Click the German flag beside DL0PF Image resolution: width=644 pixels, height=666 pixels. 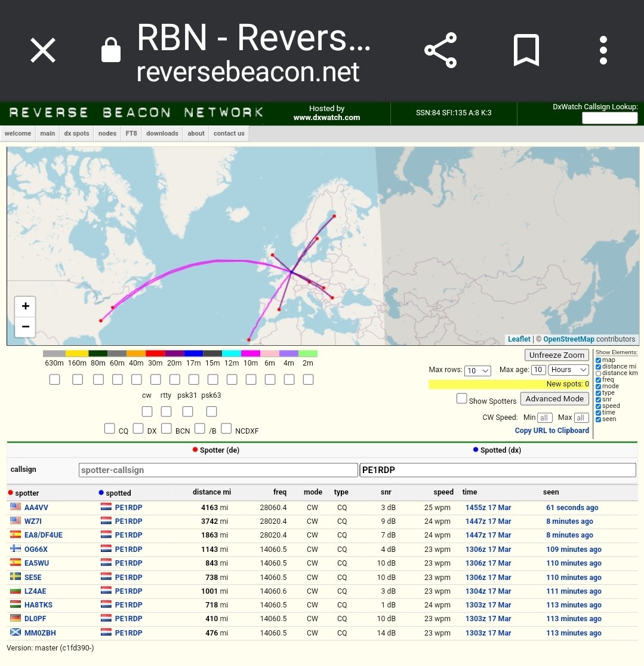pyautogui.click(x=16, y=618)
